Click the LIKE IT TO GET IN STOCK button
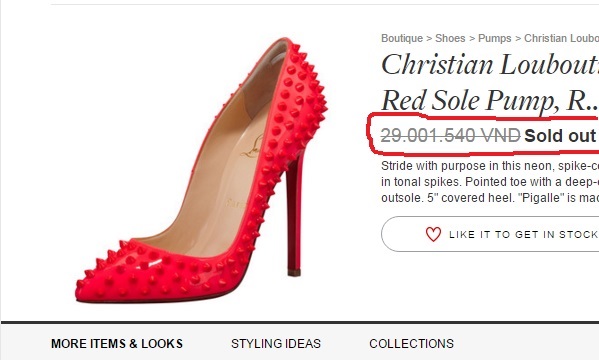This screenshot has width=599, height=360. tap(490, 234)
